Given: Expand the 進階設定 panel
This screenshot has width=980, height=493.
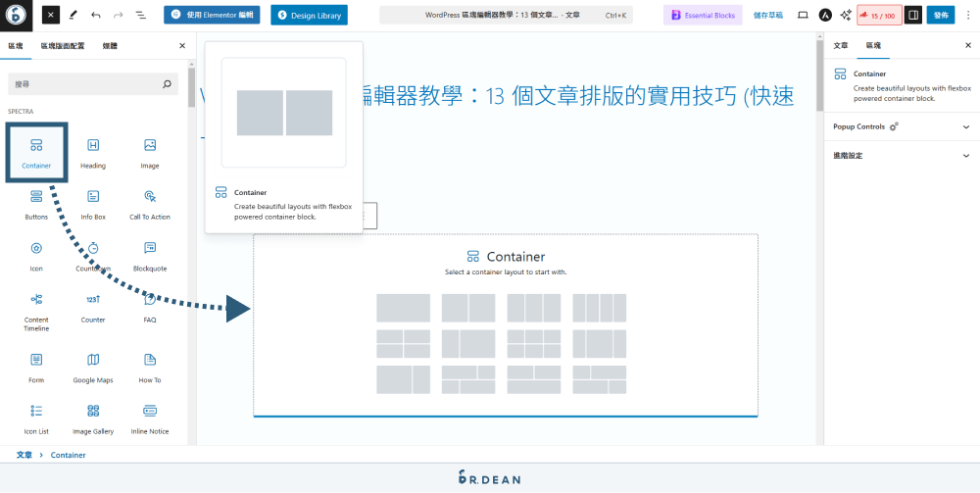Looking at the screenshot, I should tap(902, 155).
